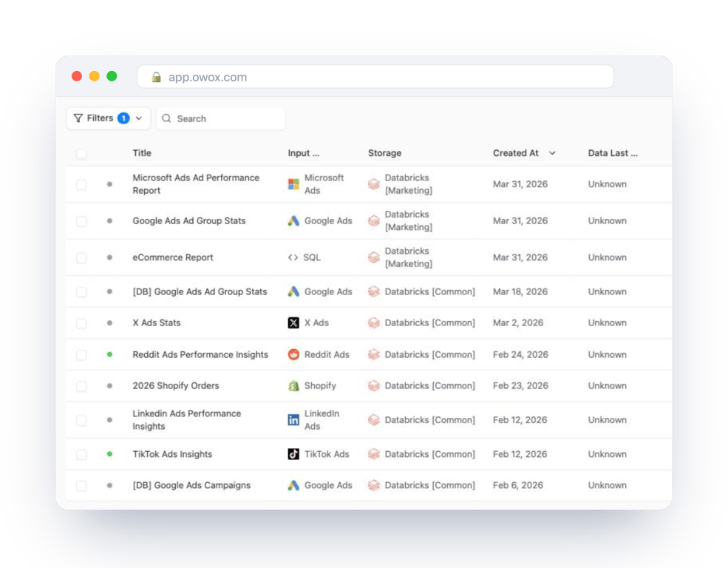Screen dimensions: 728x568
Task: Click Databricks icon in eCommerce Report row
Action: point(374,257)
